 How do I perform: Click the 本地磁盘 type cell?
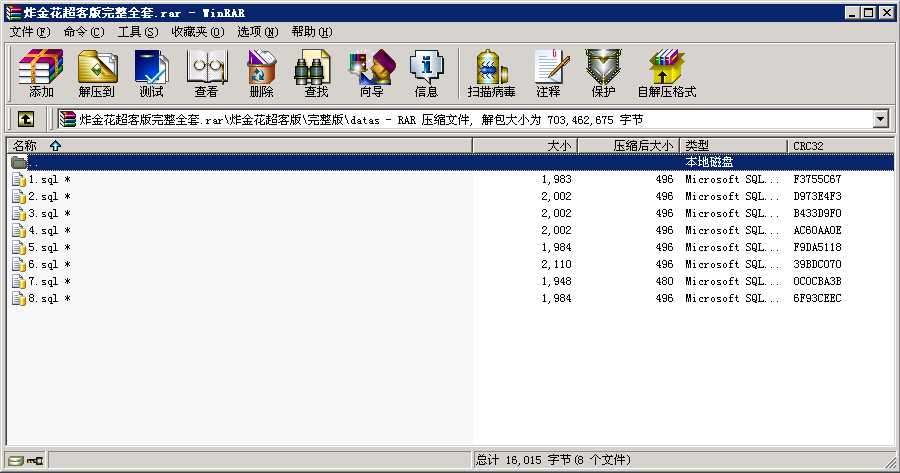(709, 162)
